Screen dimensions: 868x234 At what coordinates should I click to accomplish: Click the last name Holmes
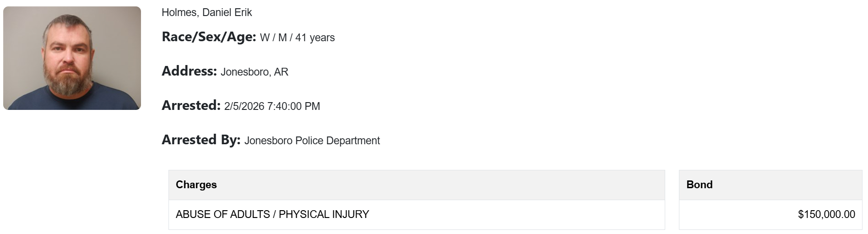pyautogui.click(x=179, y=12)
